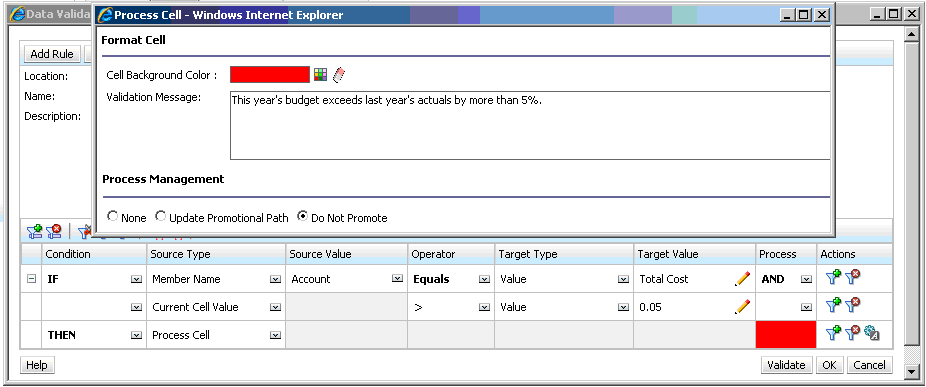This screenshot has height=387, width=926.
Task: Minimize the Process Cell window
Action: [x=786, y=15]
